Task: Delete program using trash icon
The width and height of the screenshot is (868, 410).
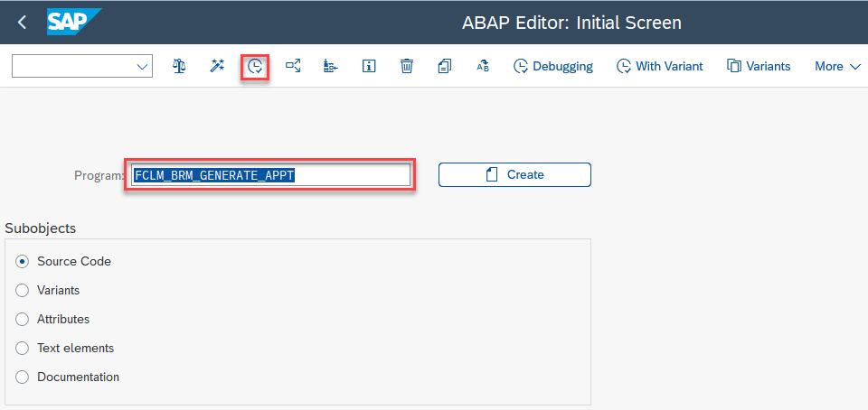Action: coord(407,66)
